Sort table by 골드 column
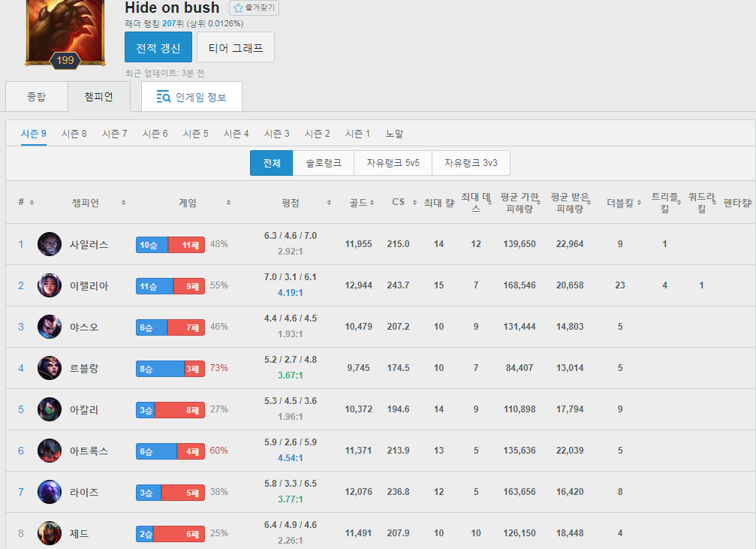 tap(361, 203)
